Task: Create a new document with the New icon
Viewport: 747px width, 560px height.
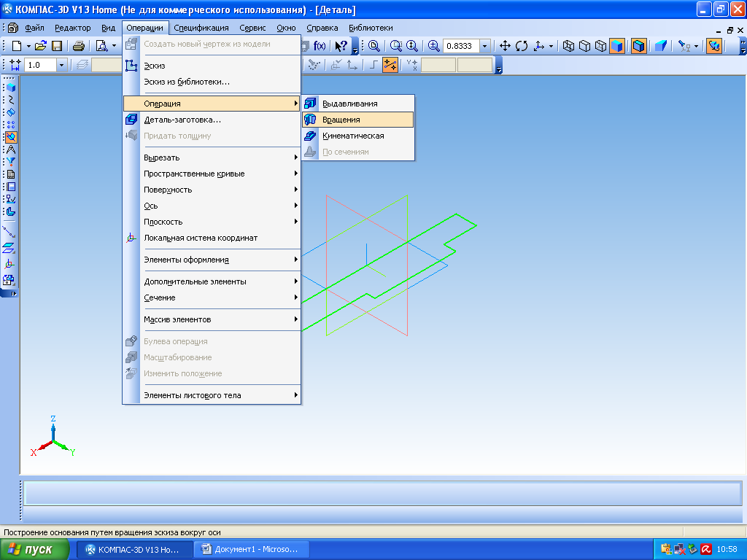Action: [x=18, y=46]
